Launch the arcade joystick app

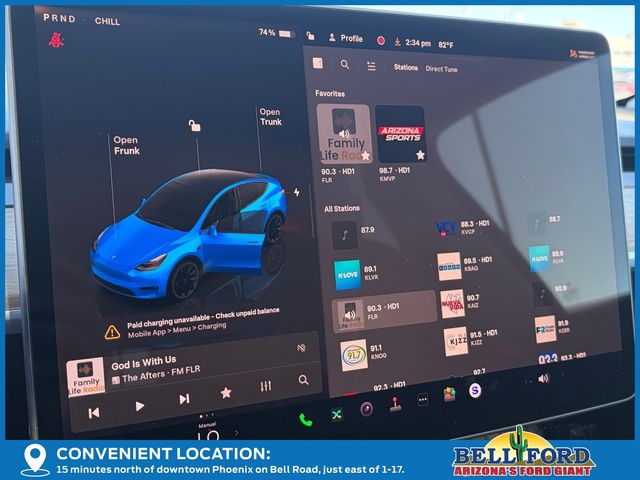click(395, 405)
